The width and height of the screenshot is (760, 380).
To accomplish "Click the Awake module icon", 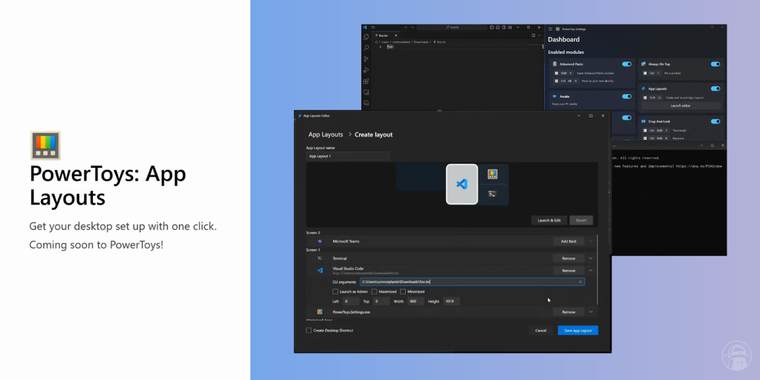I will (554, 96).
